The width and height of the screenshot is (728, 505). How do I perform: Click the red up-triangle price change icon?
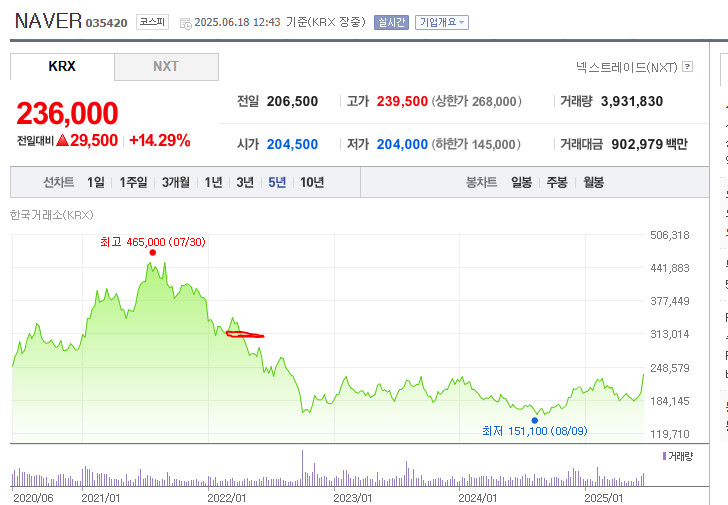point(62,140)
